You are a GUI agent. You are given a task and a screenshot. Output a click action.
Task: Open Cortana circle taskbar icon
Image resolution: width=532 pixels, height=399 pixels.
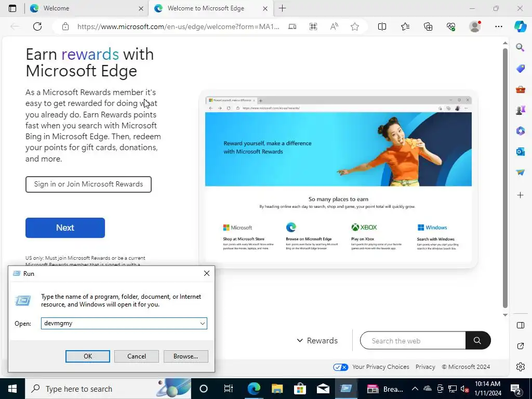pos(204,389)
